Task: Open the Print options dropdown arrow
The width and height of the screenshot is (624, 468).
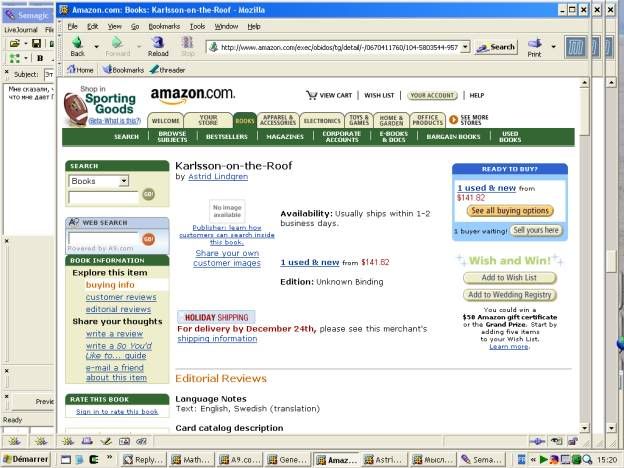Action: (x=553, y=47)
